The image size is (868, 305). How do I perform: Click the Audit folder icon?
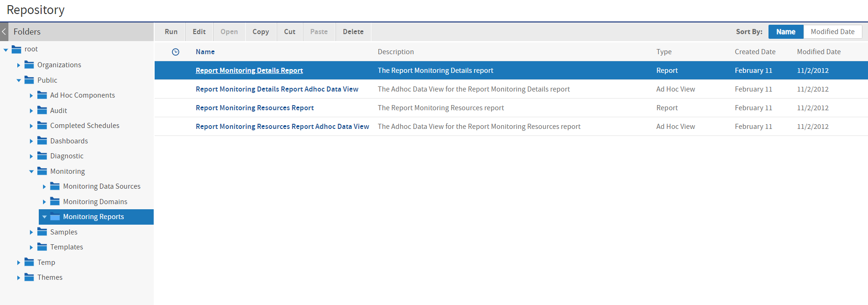[42, 110]
